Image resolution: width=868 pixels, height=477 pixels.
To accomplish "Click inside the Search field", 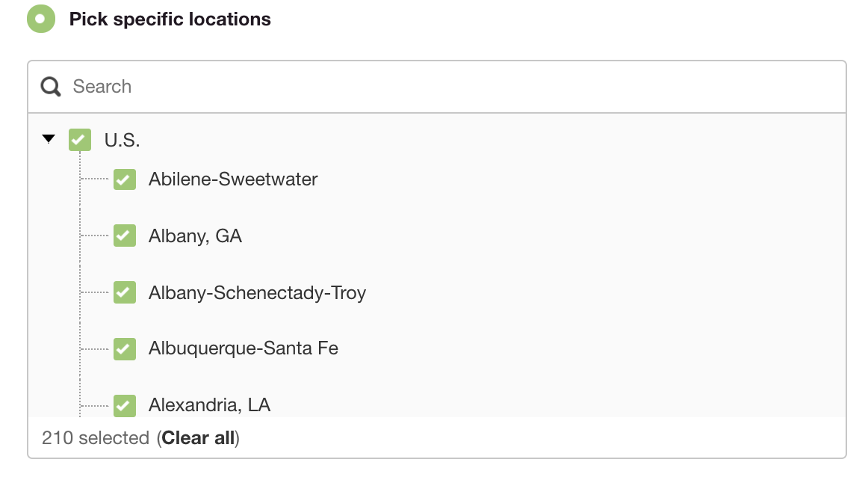I will (x=299, y=87).
